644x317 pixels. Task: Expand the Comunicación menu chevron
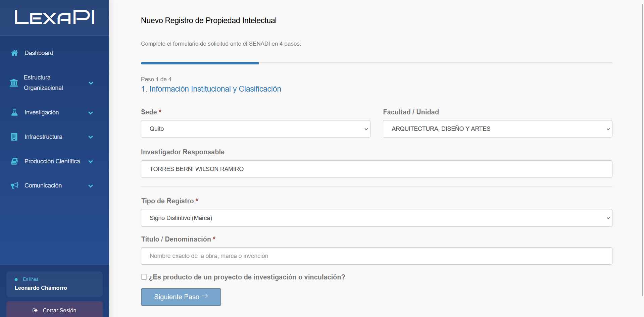[x=91, y=186]
